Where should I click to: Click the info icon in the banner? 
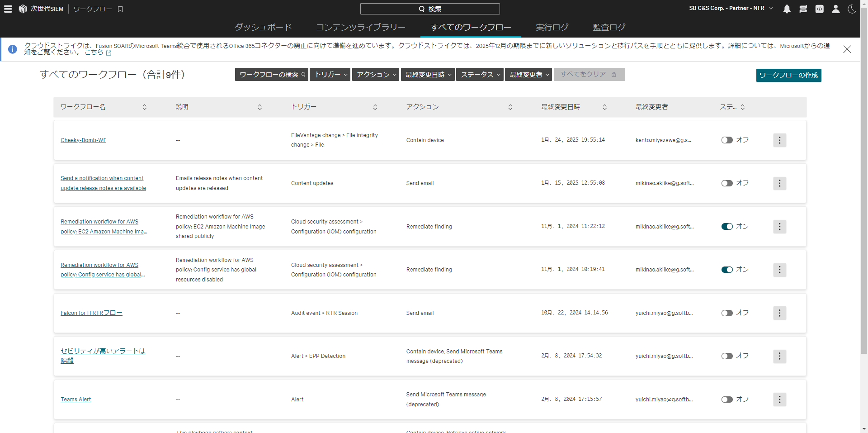13,49
